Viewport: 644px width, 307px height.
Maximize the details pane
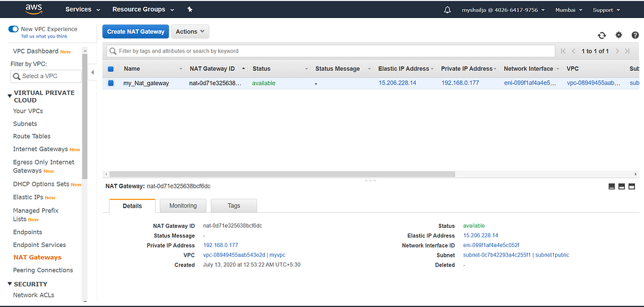click(x=632, y=186)
